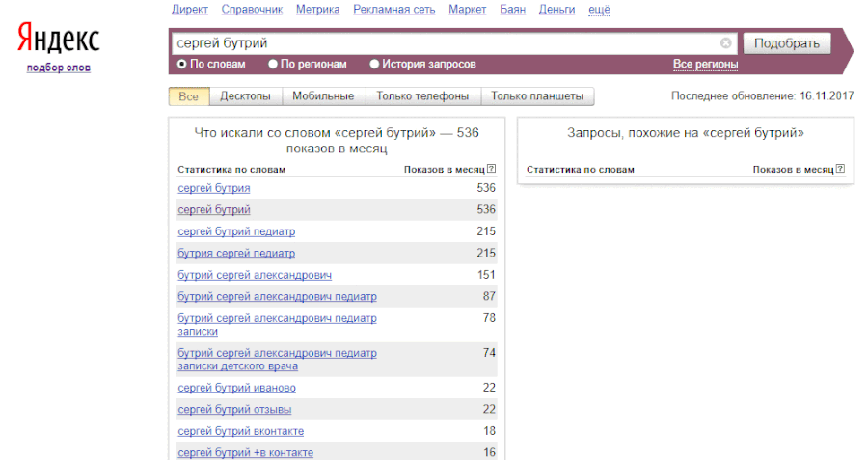Select the 'По регионам' radio button
The width and height of the screenshot is (868, 460).
pyautogui.click(x=272, y=65)
